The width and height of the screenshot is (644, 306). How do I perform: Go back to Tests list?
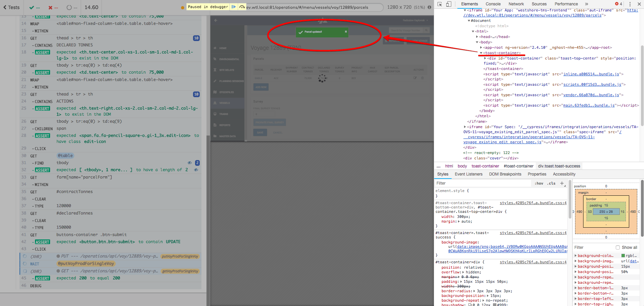[11, 7]
